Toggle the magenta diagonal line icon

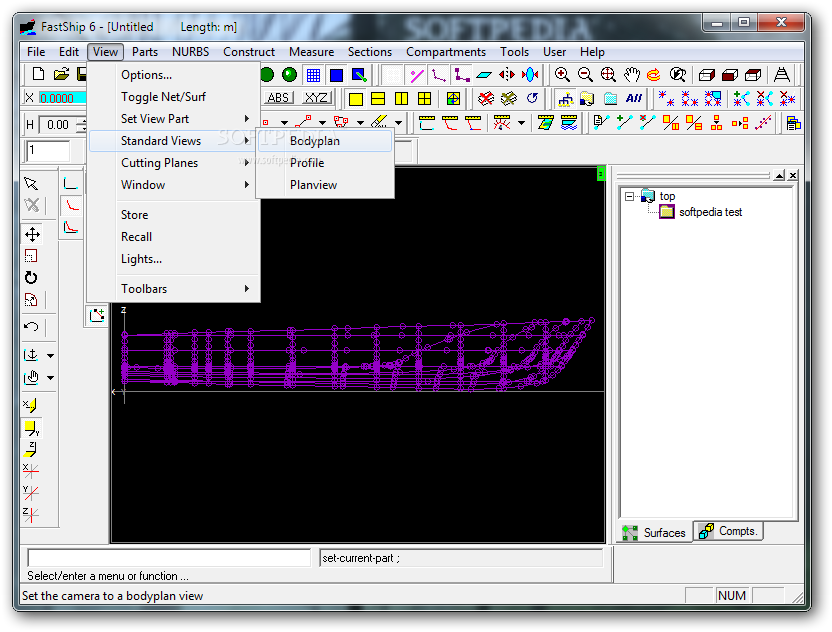(x=417, y=75)
